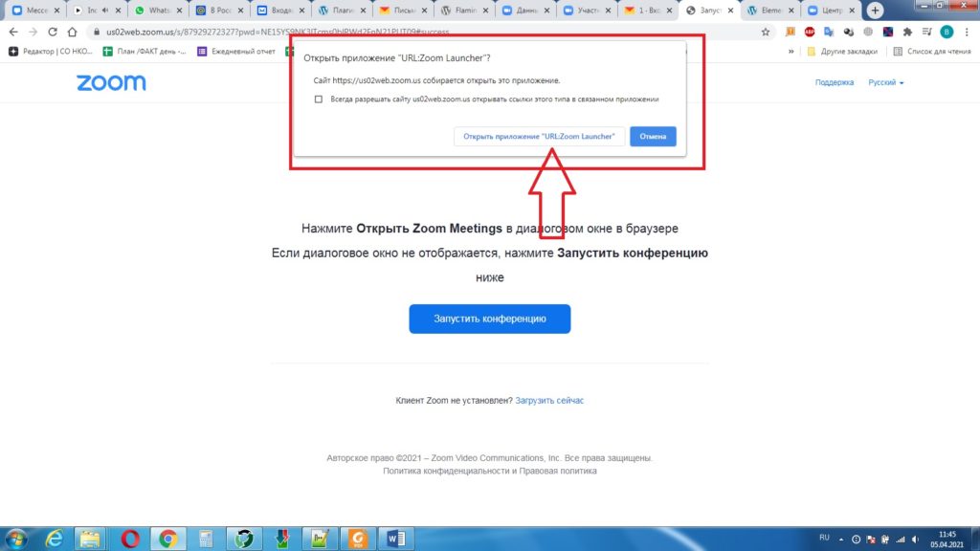The height and width of the screenshot is (551, 980).
Task: Open the Загрузить сейчас link
Action: [x=549, y=401]
